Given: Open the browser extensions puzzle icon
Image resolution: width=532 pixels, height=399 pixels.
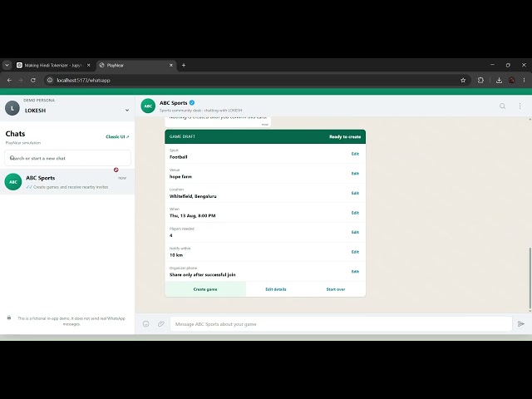Looking at the screenshot, I should [480, 81].
